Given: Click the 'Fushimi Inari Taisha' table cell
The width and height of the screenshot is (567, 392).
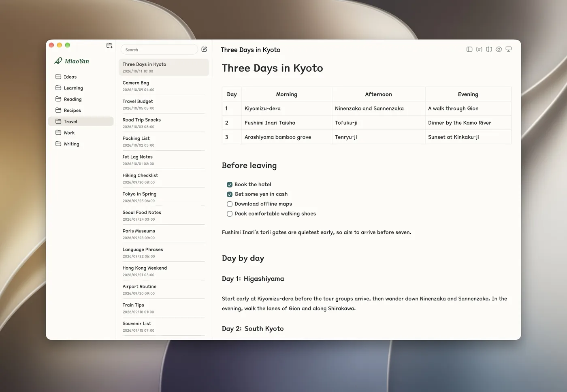Looking at the screenshot, I should click(x=287, y=123).
